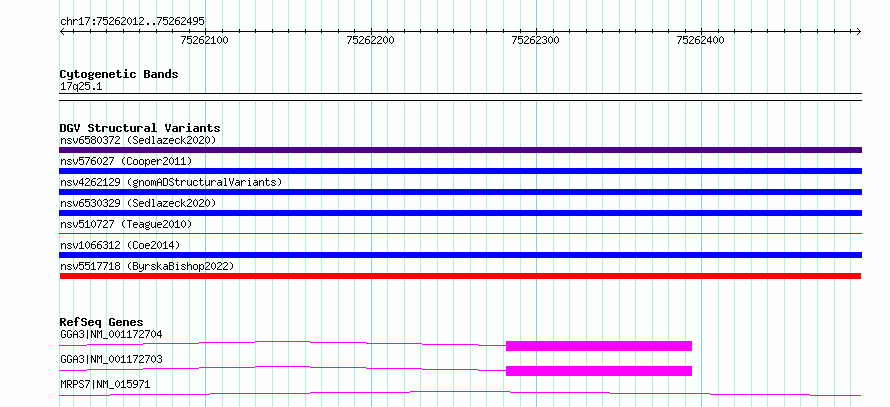Open variant nsv576027 (Cooper2011) label
This screenshot has width=890, height=407.
click(x=126, y=161)
